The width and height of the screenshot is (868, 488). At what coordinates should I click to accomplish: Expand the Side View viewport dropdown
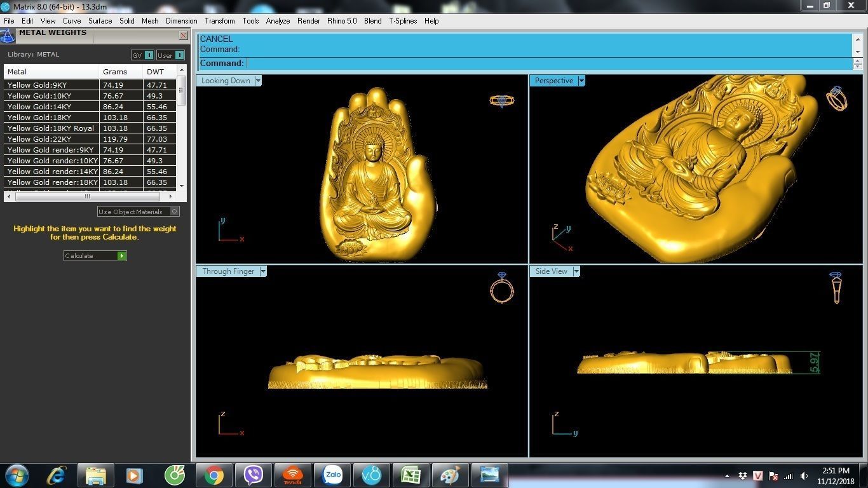tap(576, 271)
